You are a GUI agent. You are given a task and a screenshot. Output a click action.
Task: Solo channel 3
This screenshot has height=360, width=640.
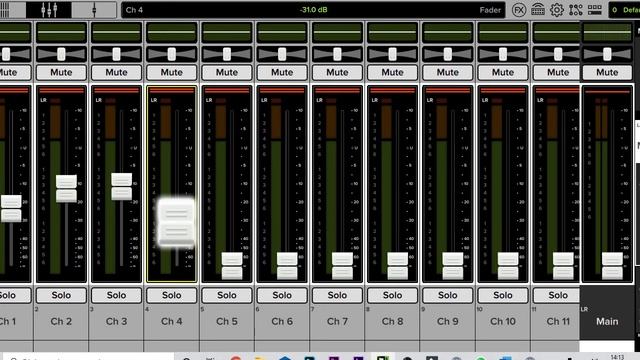click(x=116, y=295)
